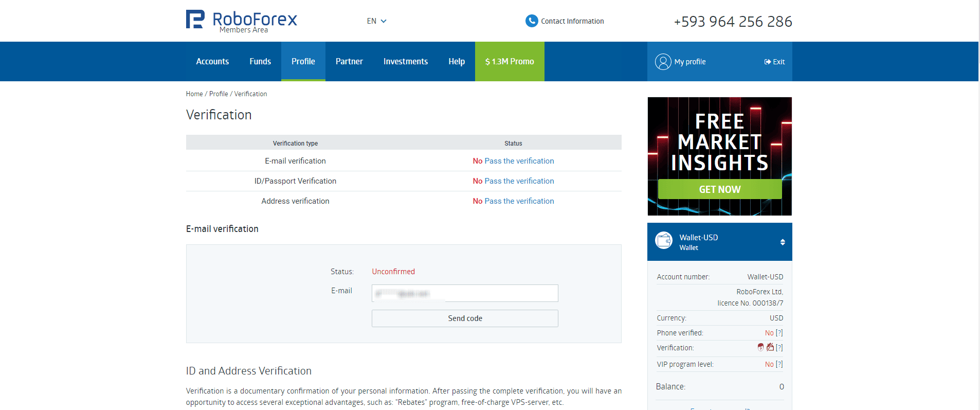Click the licence No. 000138/7 text

(750, 303)
